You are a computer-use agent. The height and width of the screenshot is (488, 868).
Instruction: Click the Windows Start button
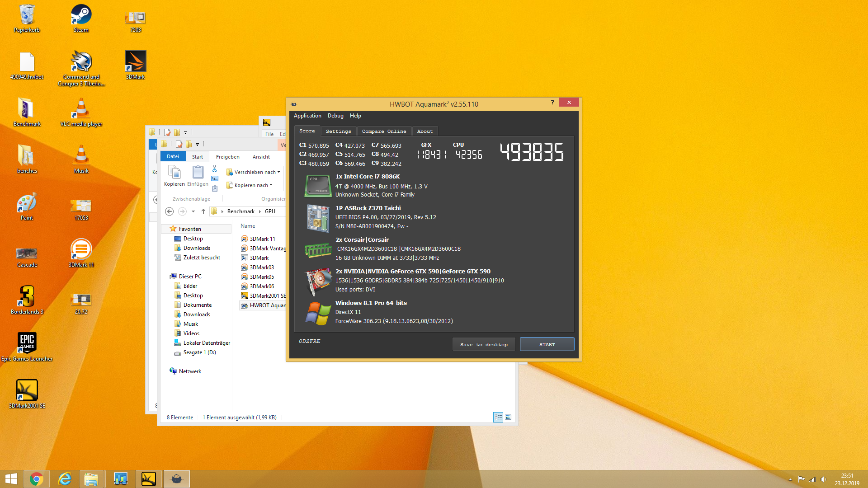[11, 479]
